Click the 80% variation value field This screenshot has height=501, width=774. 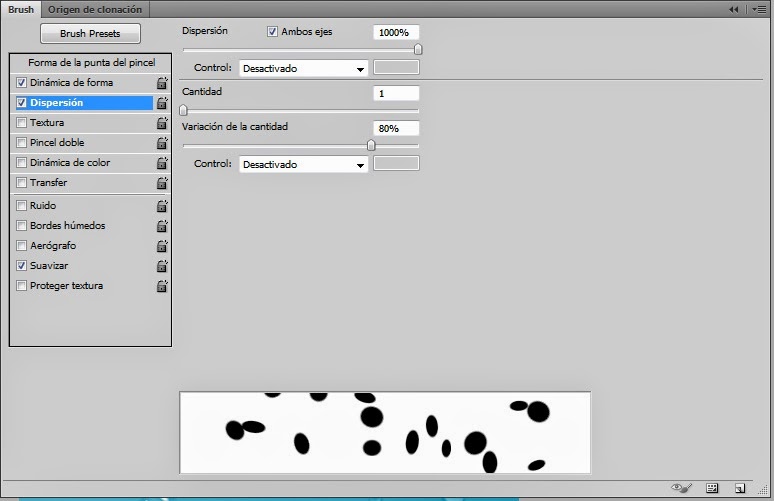396,128
